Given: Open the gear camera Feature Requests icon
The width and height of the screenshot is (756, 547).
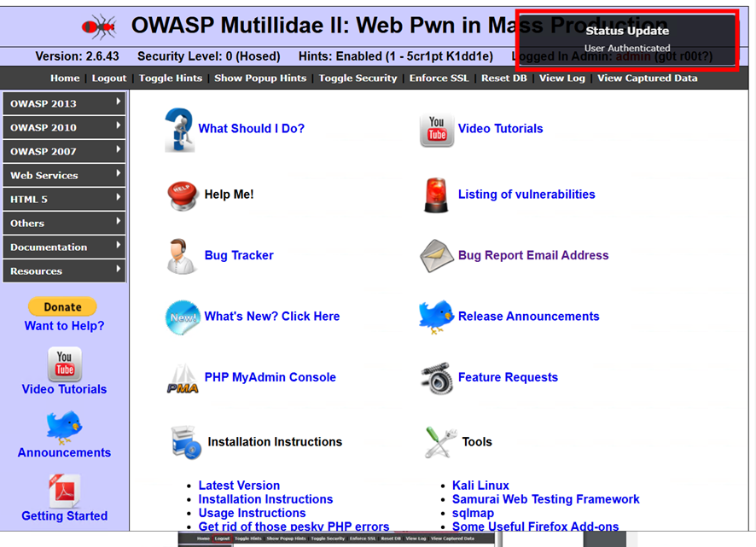Looking at the screenshot, I should pyautogui.click(x=437, y=378).
